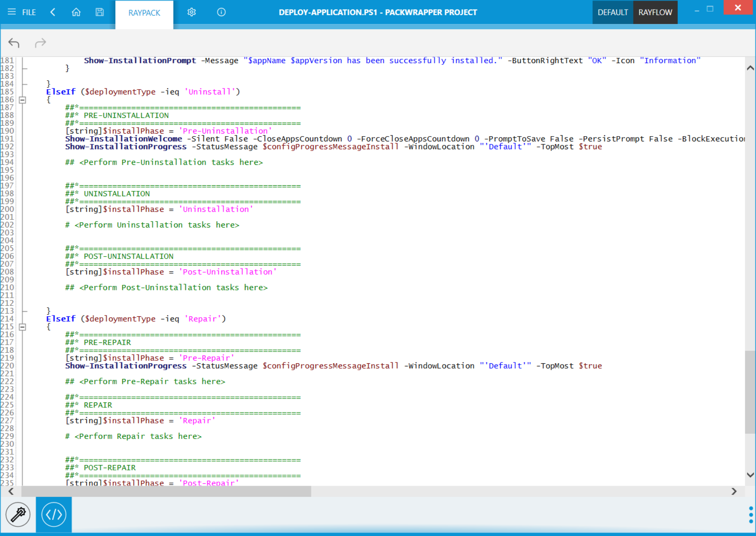Show the info about icon
This screenshot has height=536, width=756.
[221, 12]
